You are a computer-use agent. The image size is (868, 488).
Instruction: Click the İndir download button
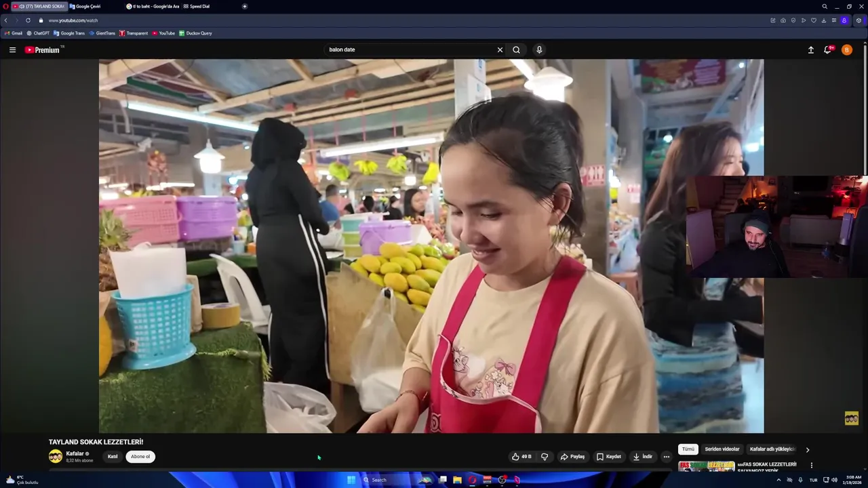pyautogui.click(x=643, y=457)
